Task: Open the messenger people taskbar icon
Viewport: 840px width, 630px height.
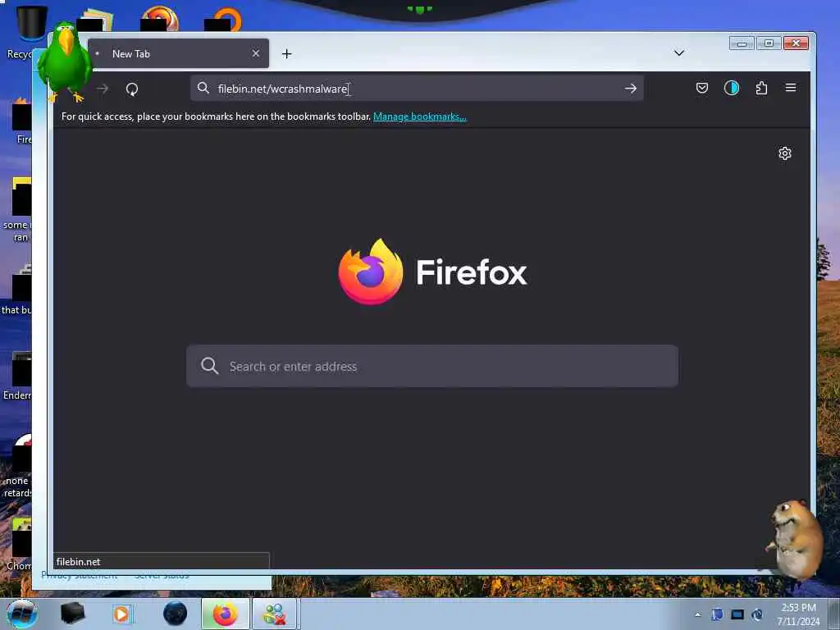Action: point(274,614)
